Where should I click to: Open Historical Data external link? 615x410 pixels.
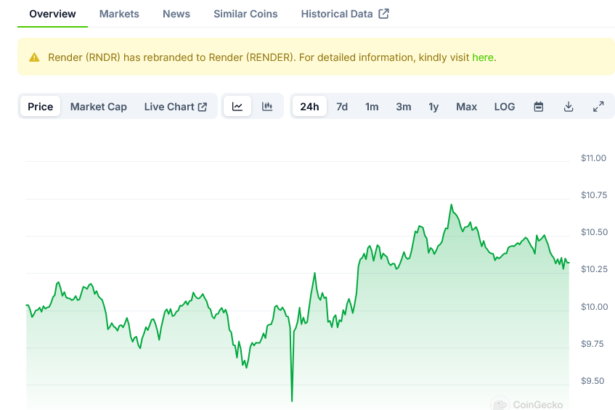(x=345, y=14)
